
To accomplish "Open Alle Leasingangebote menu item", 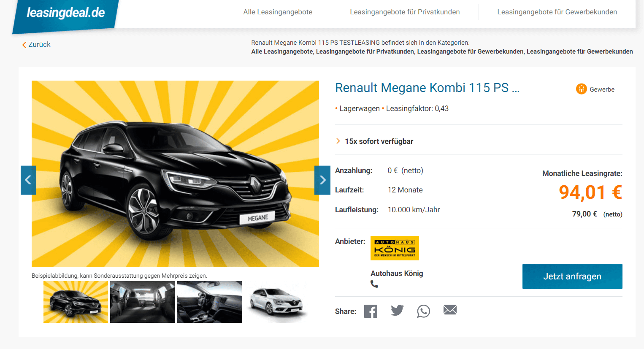I will [x=278, y=12].
